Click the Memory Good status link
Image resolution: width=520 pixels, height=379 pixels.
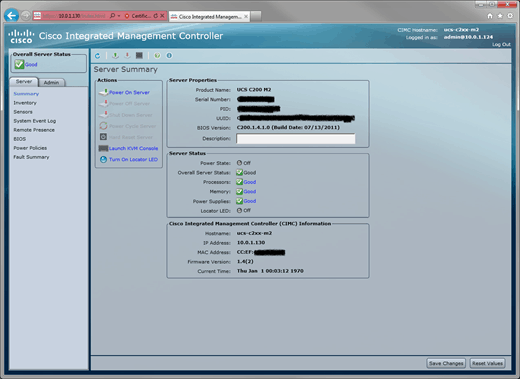pos(250,191)
